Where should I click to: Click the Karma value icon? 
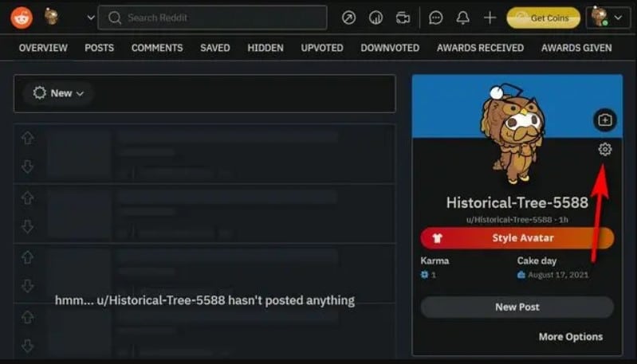pyautogui.click(x=424, y=275)
